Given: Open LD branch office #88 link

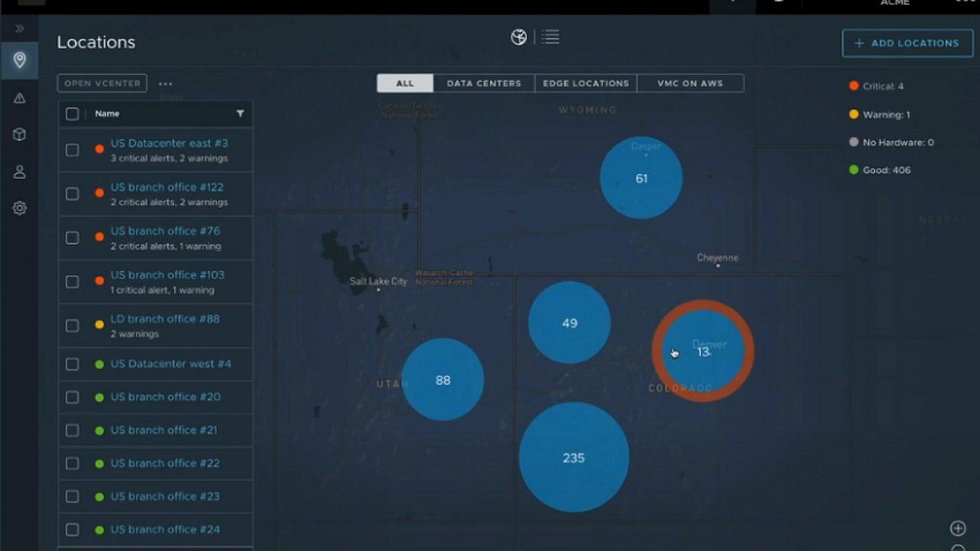Looking at the screenshot, I should pos(165,318).
